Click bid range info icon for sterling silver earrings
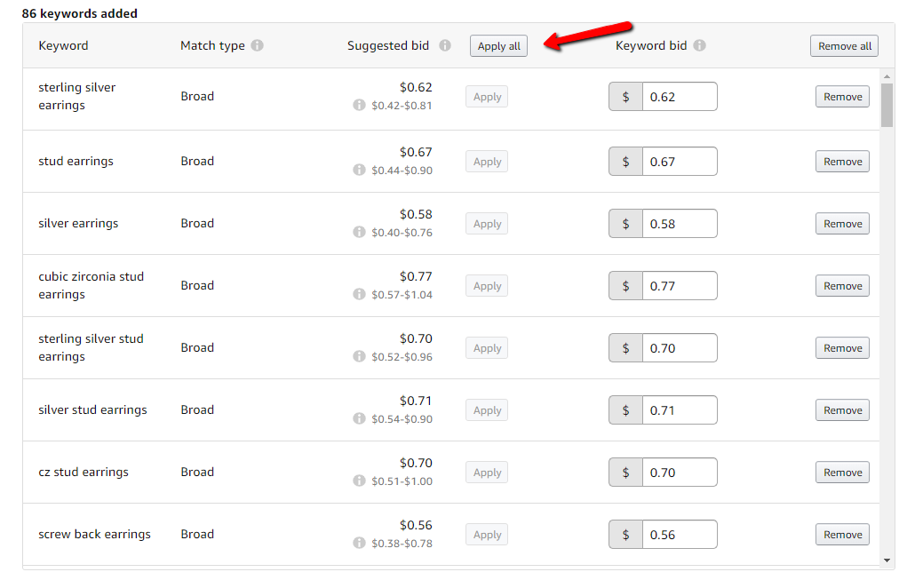Viewport: 907px width, 588px height. 359,105
